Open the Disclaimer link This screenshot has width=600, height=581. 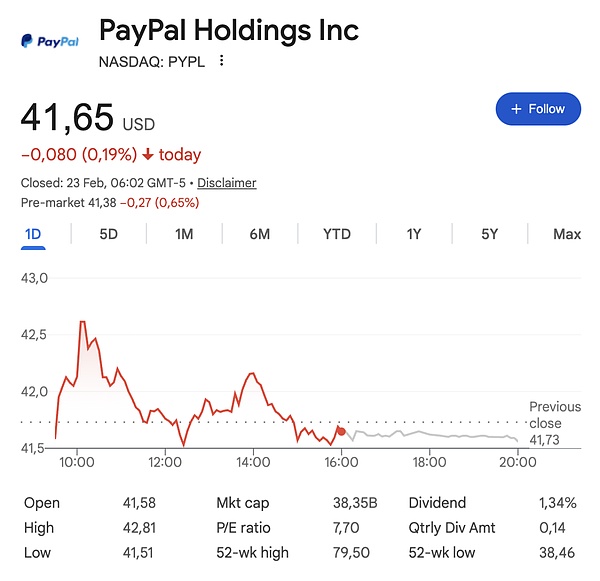226,183
